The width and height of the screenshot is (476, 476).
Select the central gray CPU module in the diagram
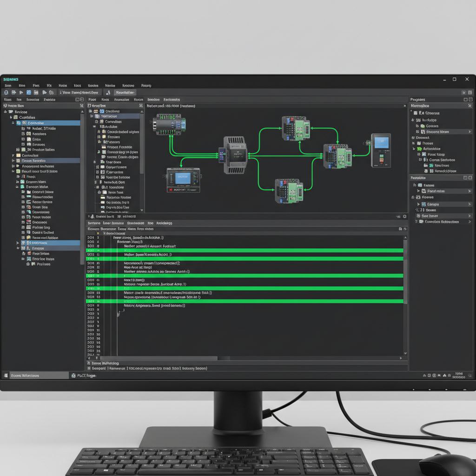(235, 155)
